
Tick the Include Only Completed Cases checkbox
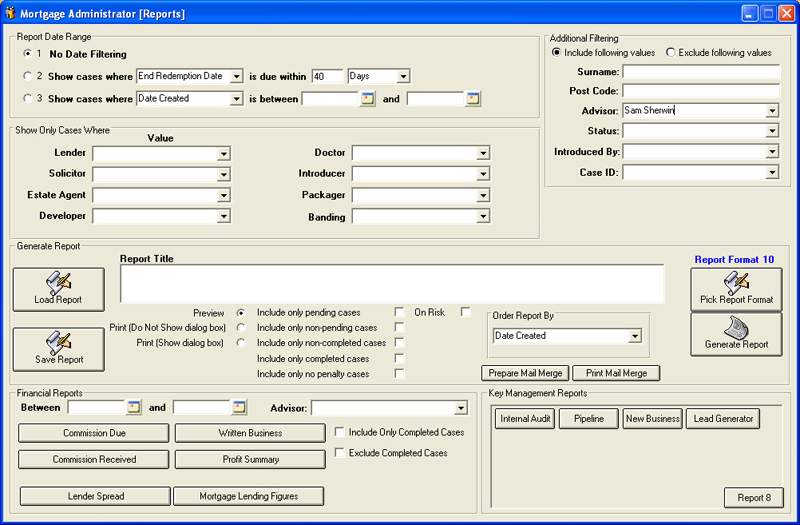tap(340, 433)
